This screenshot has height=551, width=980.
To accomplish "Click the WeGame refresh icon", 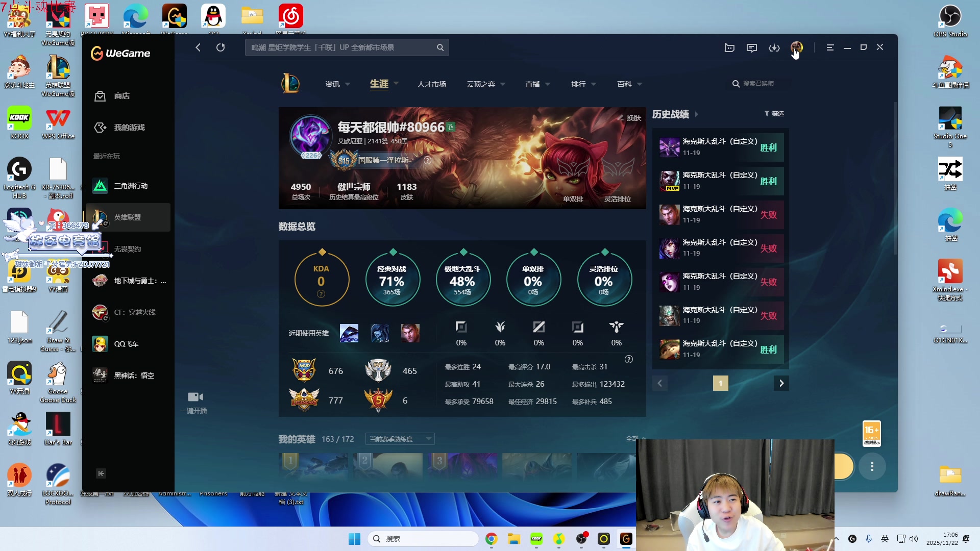I will 220,47.
